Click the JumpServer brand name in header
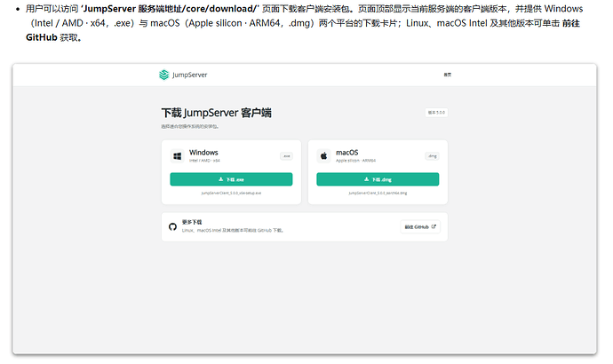This screenshot has height=364, width=613. (x=189, y=75)
